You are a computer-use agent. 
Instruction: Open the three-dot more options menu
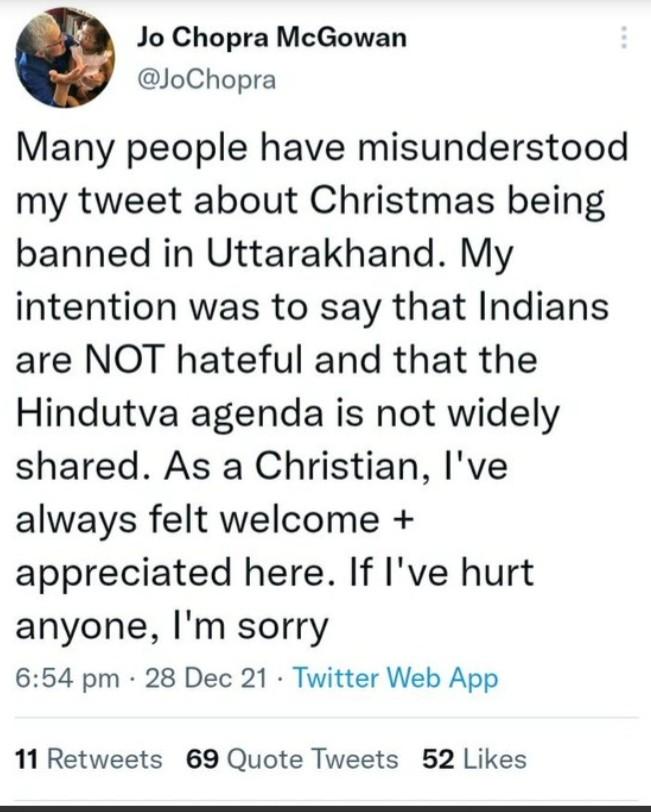pos(624,38)
